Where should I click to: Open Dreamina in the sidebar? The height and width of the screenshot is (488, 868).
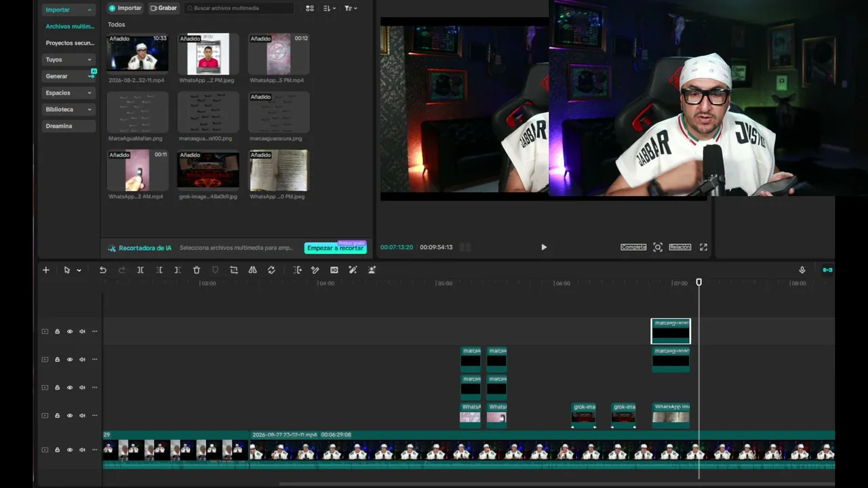click(x=69, y=126)
